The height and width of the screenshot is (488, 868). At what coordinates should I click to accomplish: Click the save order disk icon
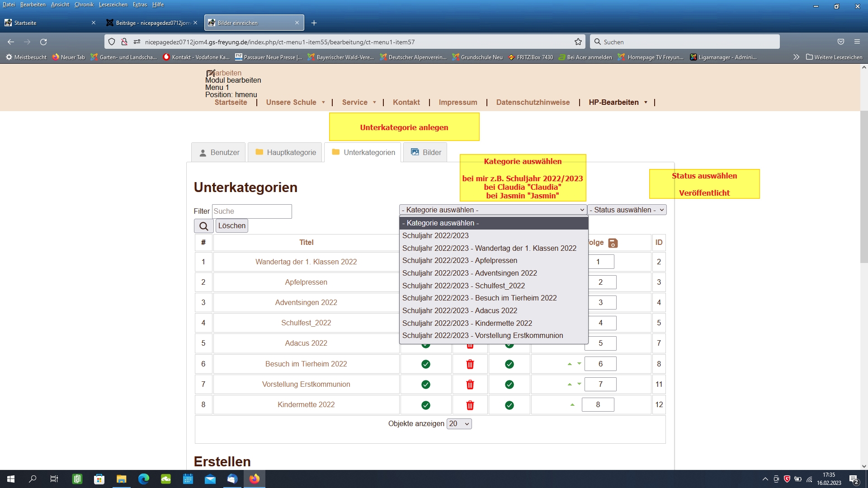[613, 243]
